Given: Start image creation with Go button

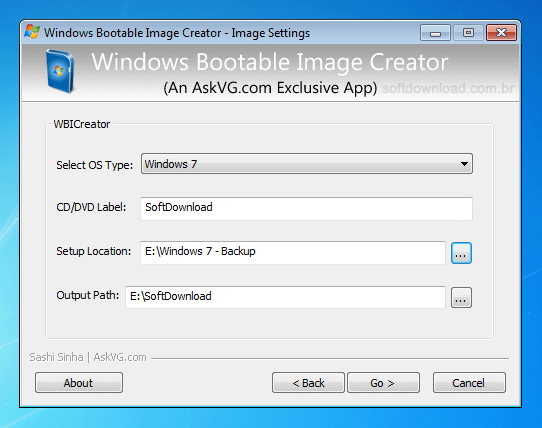Looking at the screenshot, I should (x=383, y=383).
